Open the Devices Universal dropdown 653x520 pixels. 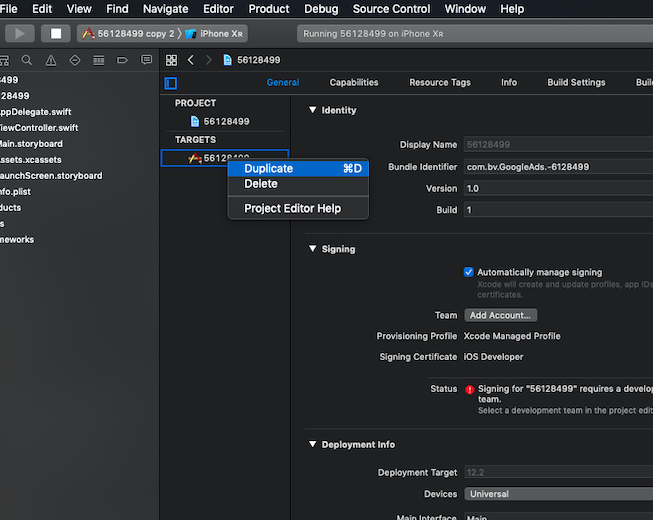558,494
